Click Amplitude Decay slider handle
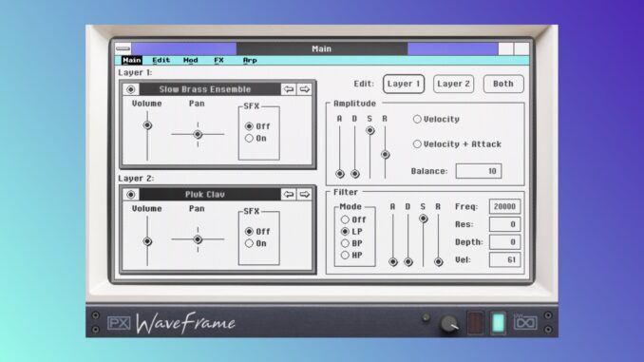Image resolution: width=644 pixels, height=362 pixels. (355, 174)
